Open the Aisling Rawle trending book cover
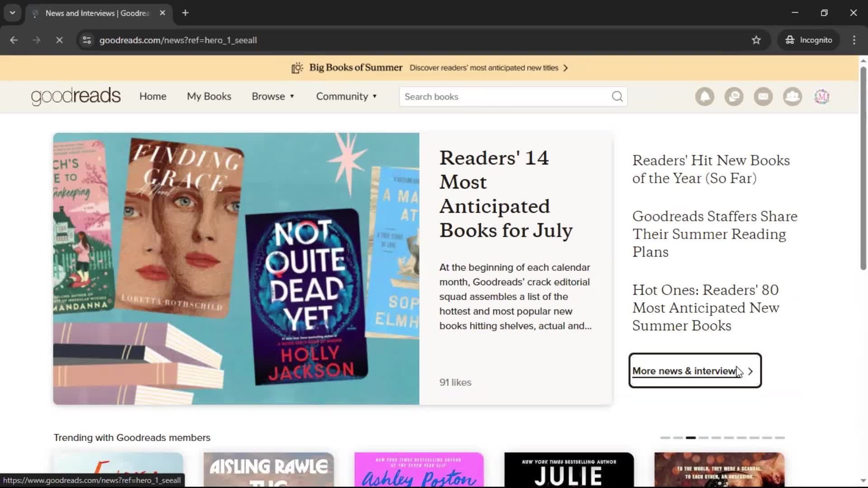 tap(269, 470)
